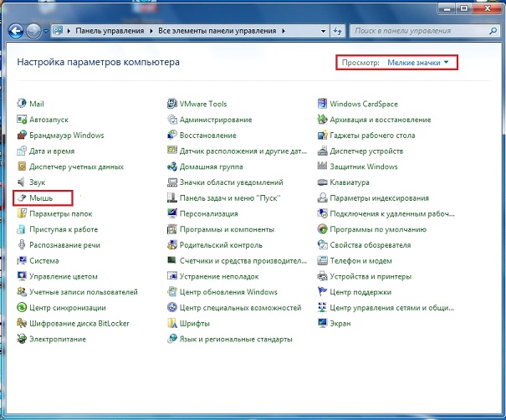Open Приступая к работе link
Image resolution: width=506 pixels, height=420 pixels.
point(64,229)
